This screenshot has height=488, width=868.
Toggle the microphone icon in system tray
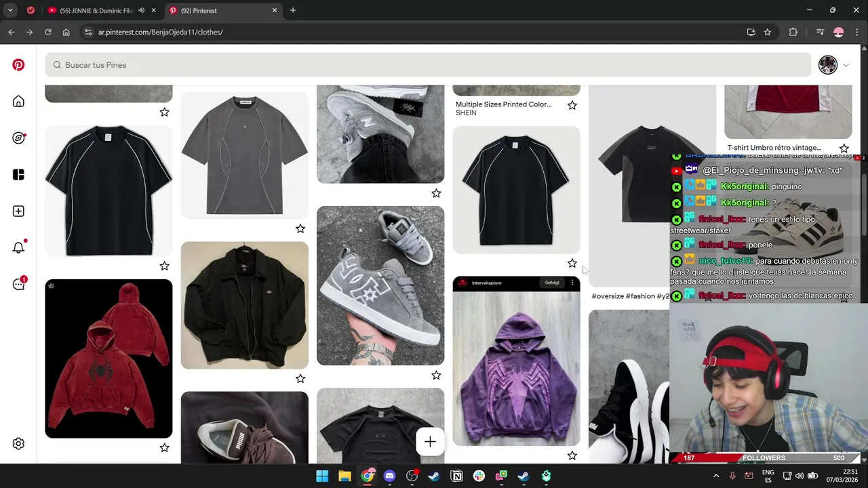tap(732, 476)
